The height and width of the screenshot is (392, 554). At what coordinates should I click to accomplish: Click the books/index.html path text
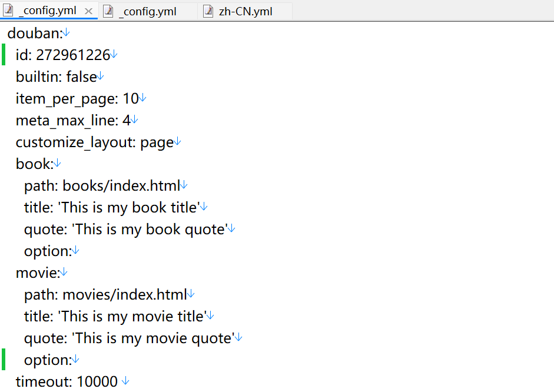[121, 185]
